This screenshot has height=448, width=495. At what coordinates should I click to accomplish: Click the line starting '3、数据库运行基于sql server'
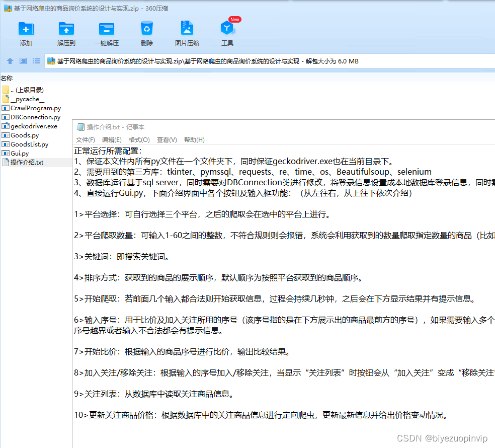(x=284, y=183)
